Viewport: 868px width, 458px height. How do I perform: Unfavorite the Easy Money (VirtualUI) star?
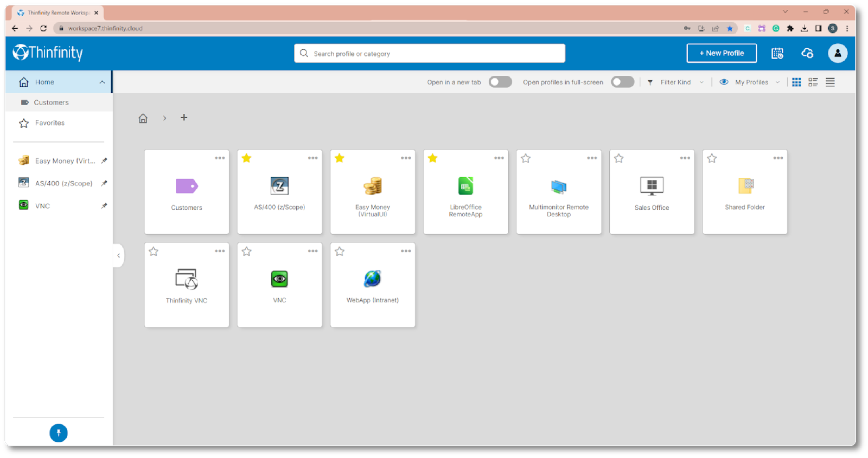[340, 158]
